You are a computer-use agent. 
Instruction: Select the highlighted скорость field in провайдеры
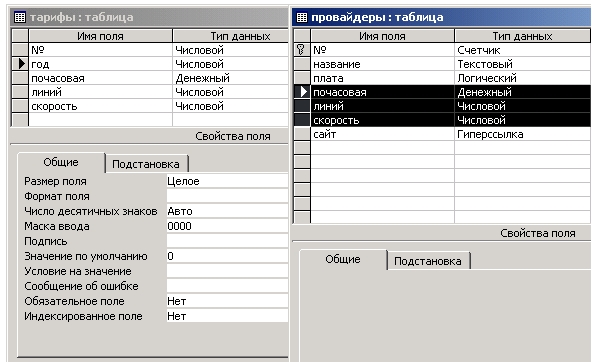point(382,120)
